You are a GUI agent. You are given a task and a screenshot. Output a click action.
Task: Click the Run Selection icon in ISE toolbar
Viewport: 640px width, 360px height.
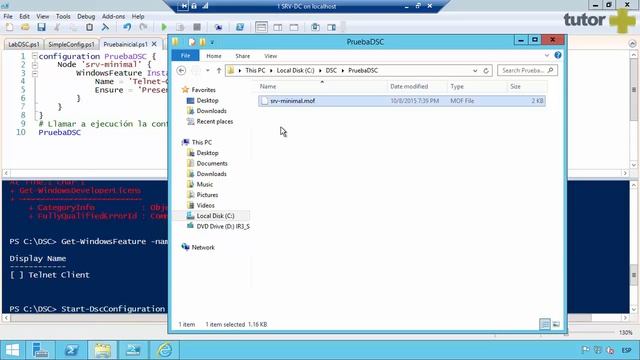[180, 27]
